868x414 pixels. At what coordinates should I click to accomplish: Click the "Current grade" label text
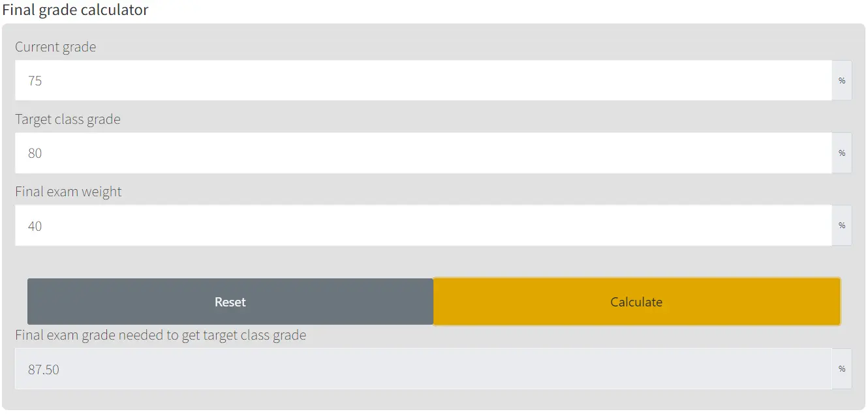pos(55,47)
